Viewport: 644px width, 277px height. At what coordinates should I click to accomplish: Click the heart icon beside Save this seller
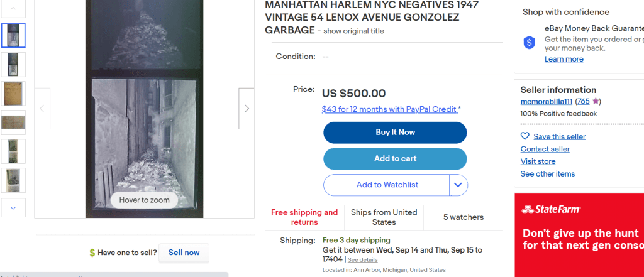(x=525, y=136)
